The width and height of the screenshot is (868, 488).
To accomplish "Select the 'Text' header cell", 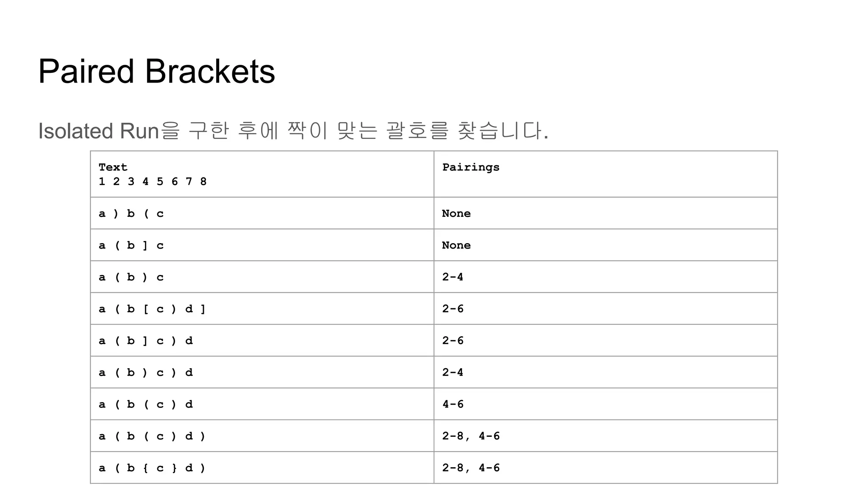I will 113,167.
